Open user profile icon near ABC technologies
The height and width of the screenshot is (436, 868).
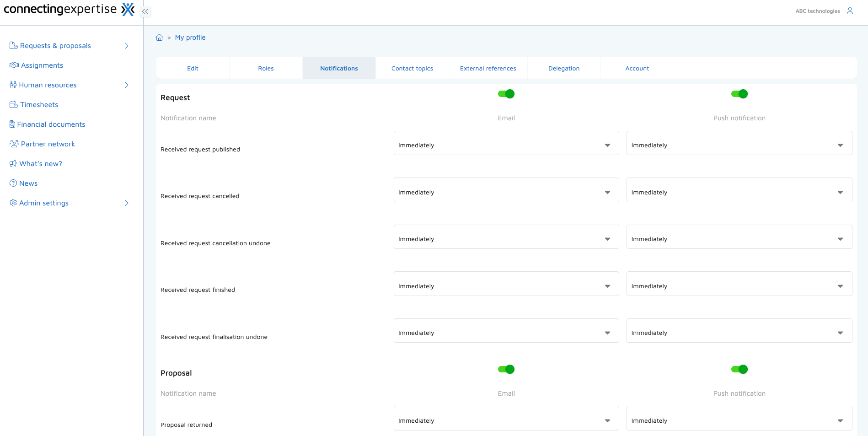click(850, 11)
